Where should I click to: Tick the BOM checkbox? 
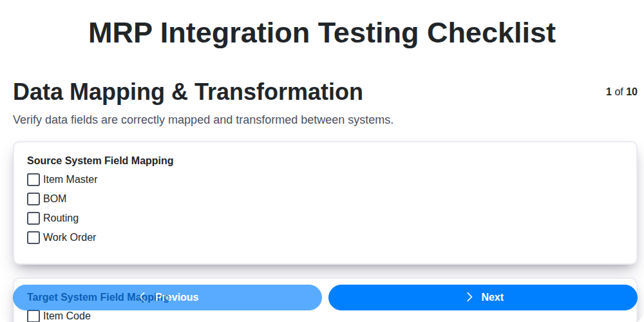tap(33, 199)
